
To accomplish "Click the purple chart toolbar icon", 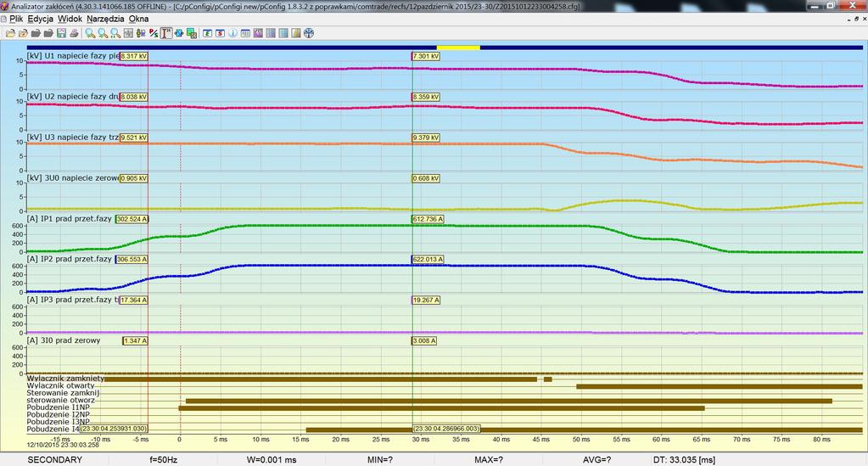I will (258, 33).
